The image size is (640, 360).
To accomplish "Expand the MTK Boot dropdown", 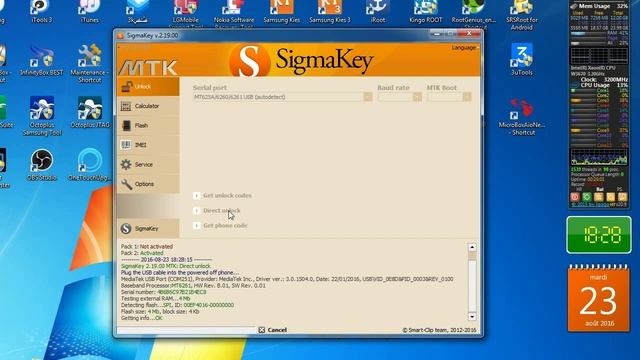I will [x=467, y=97].
